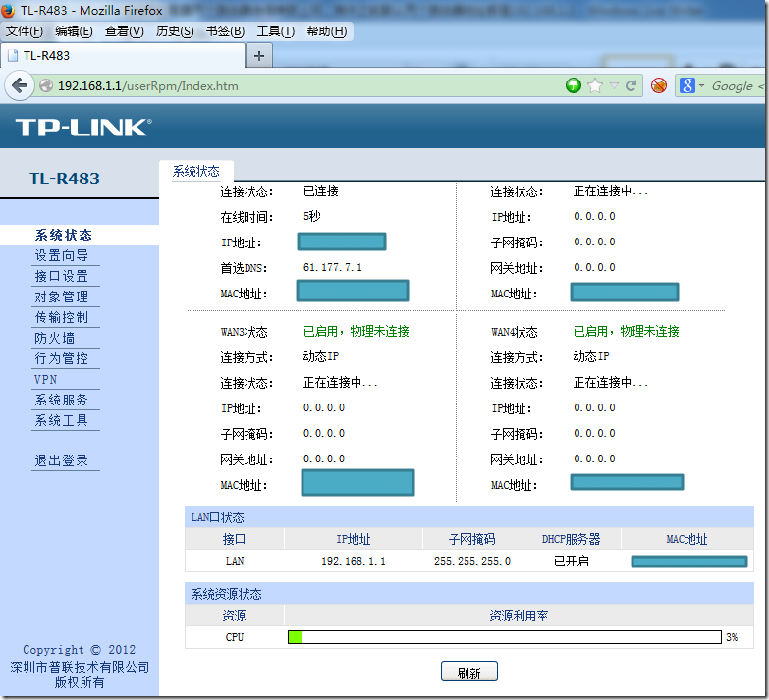The image size is (769, 700).
Task: Click the copyright 深圳市普联技术有限公司 text
Action: (80, 667)
